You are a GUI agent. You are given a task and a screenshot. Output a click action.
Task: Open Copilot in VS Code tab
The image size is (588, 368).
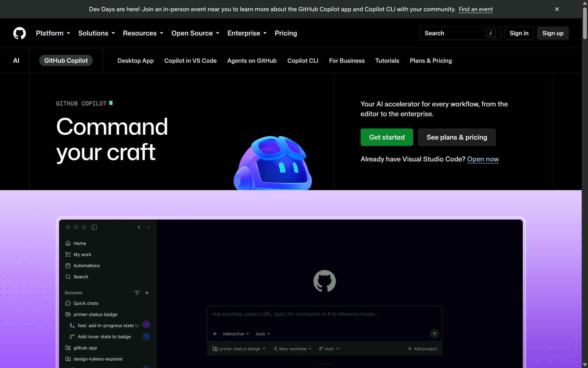(x=190, y=61)
